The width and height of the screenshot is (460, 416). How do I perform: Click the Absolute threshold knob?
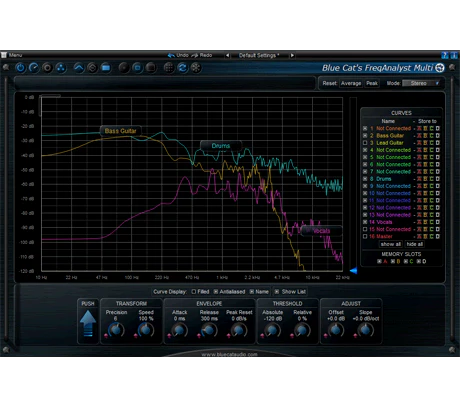(272, 330)
